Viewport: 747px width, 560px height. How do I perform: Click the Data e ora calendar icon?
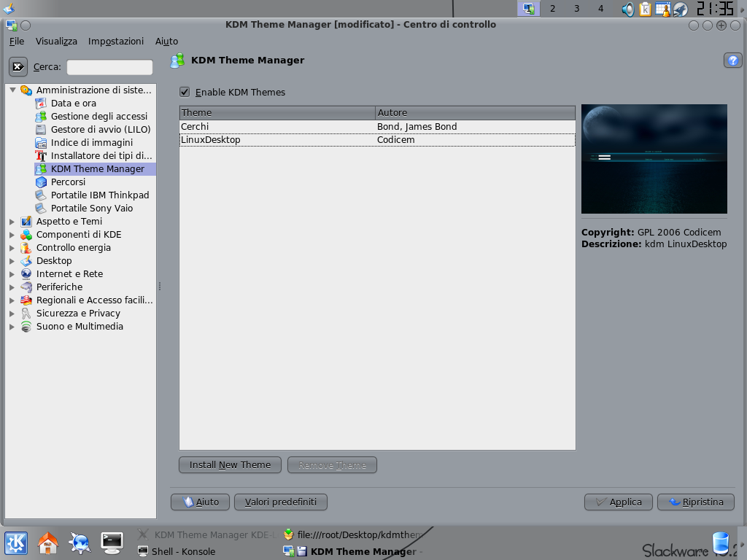41,104
